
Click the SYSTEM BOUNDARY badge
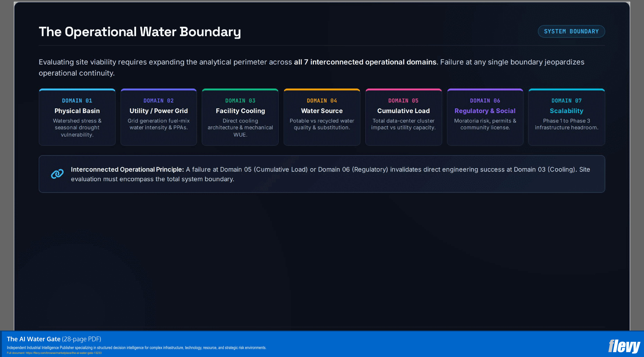coord(571,31)
